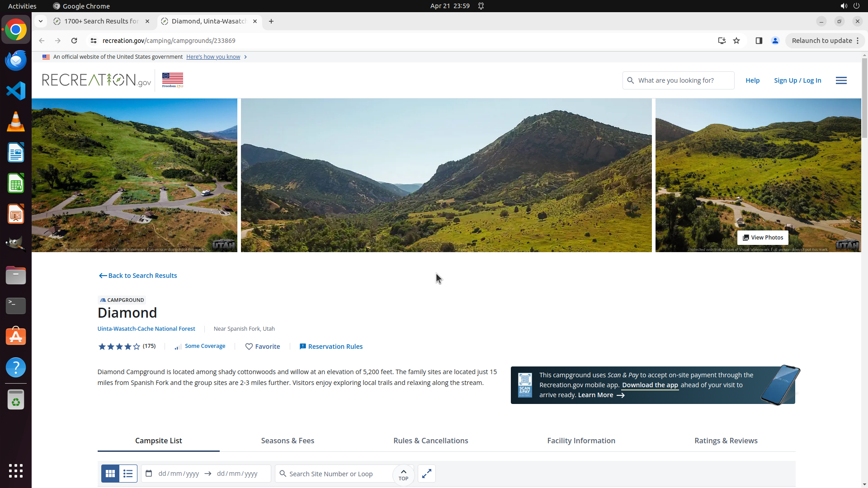Switch to list view of campsites

click(128, 474)
